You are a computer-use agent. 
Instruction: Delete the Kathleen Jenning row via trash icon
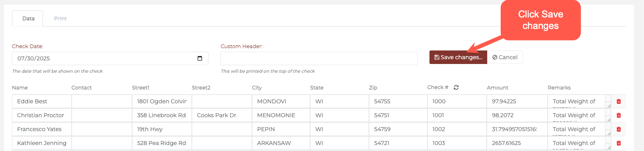[619, 143]
